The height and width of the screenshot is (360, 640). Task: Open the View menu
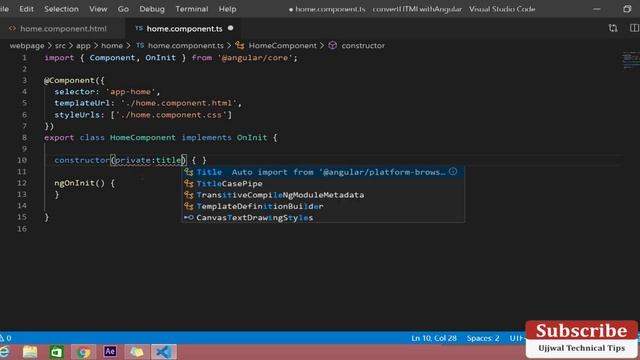pyautogui.click(x=98, y=9)
